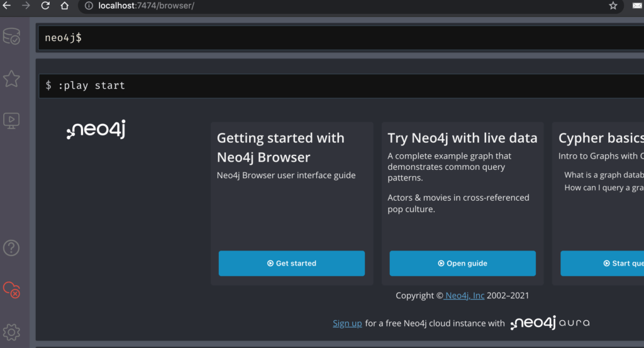The width and height of the screenshot is (644, 348).
Task: Click 'Neo4j Browser user interface guide' text
Action: click(x=286, y=176)
